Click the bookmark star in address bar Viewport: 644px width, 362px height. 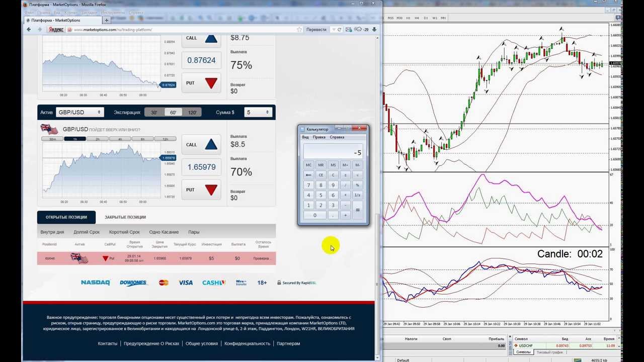(x=299, y=30)
